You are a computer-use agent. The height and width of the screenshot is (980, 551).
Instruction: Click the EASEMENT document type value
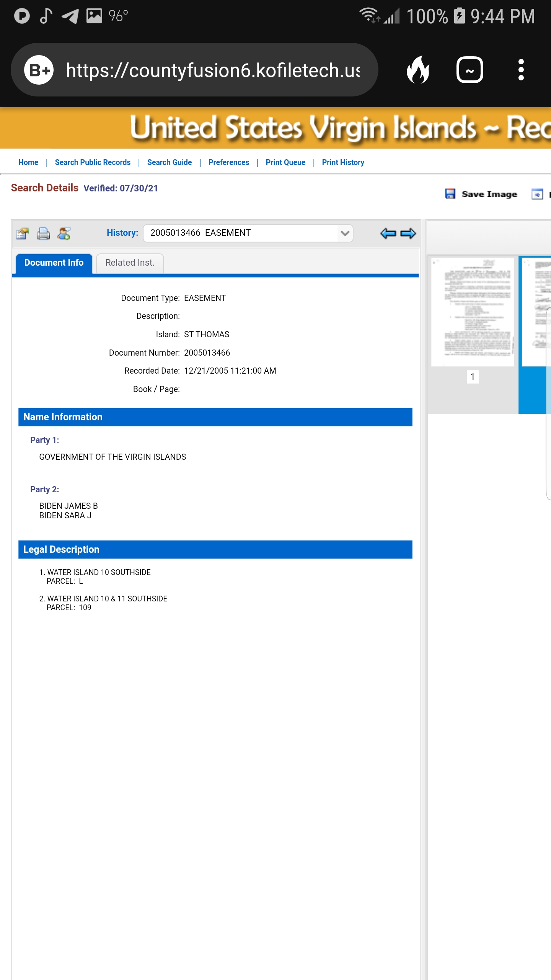click(x=205, y=298)
